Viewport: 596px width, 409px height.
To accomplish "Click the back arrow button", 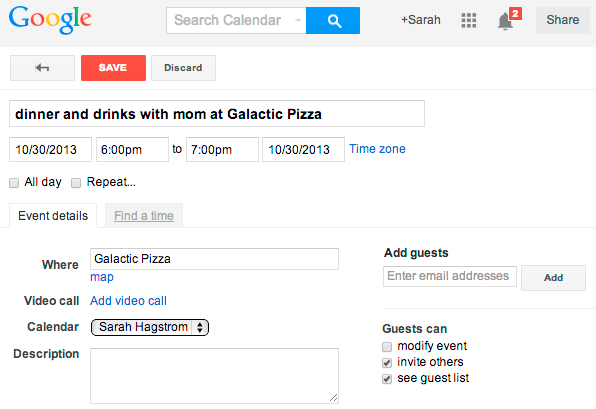I will coord(42,68).
